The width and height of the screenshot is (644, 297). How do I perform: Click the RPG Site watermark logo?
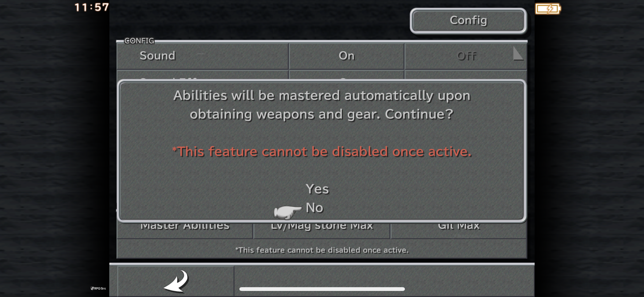tap(98, 288)
